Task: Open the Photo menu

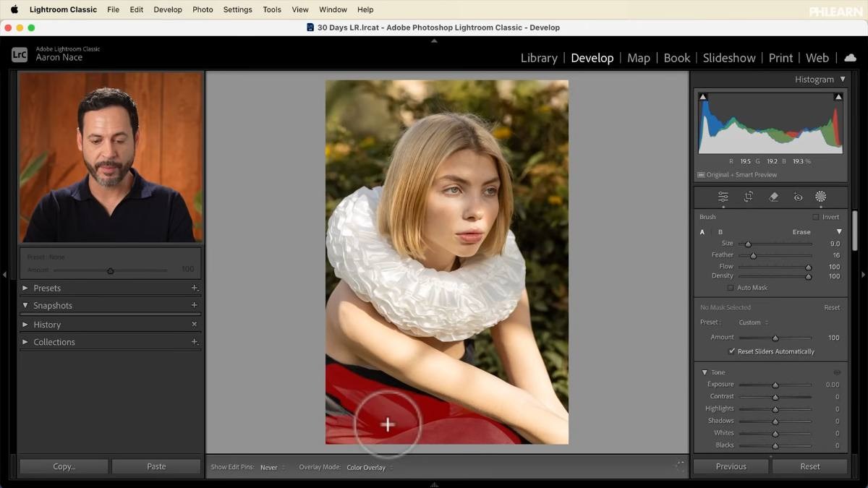Action: tap(203, 9)
